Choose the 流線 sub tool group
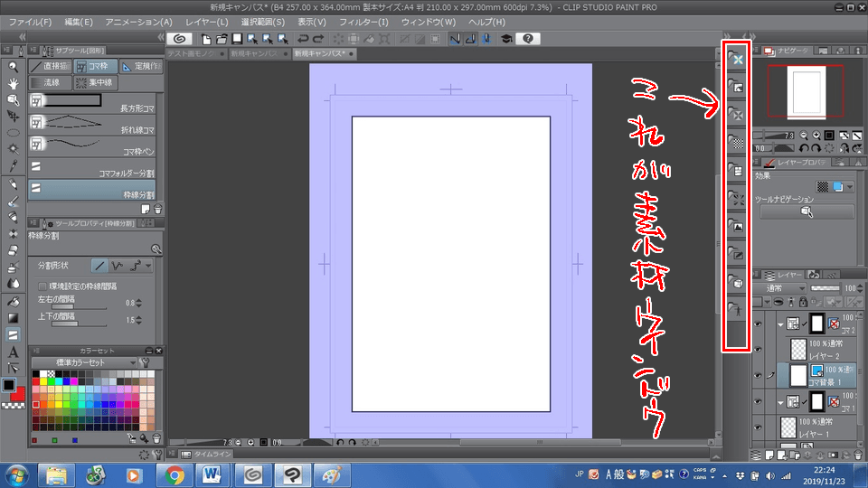The height and width of the screenshot is (488, 868). (51, 82)
